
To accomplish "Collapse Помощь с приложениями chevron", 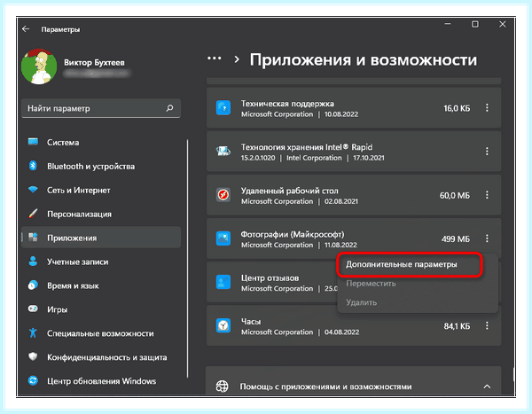I will (x=487, y=387).
